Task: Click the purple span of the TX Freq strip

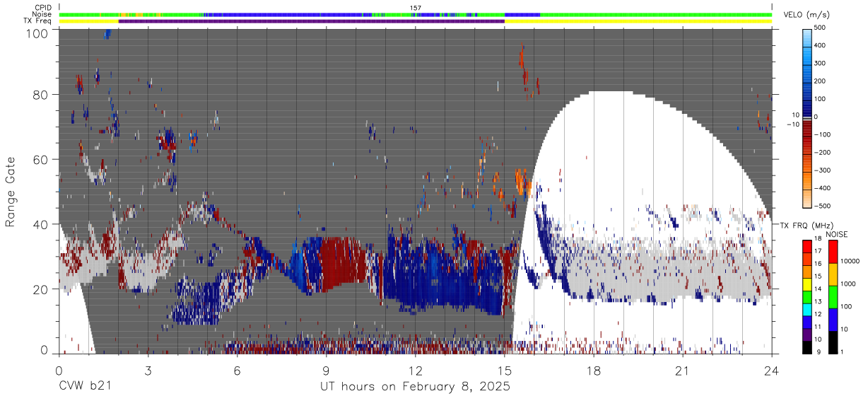Action: click(x=312, y=21)
